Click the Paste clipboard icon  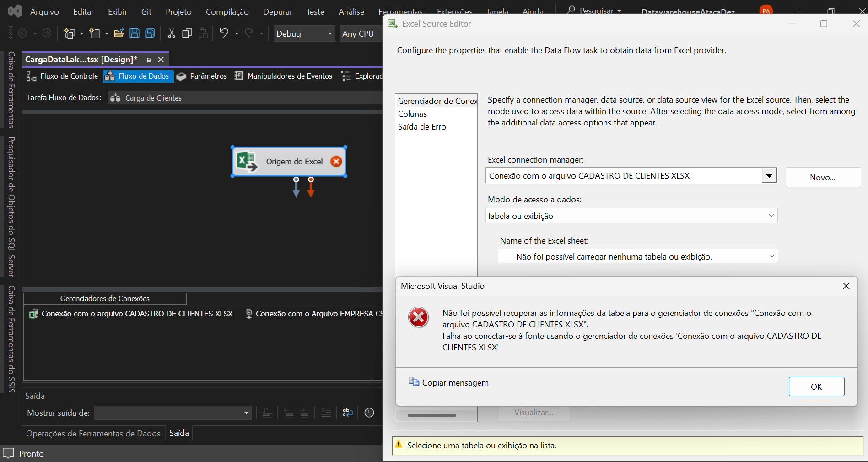tap(203, 33)
